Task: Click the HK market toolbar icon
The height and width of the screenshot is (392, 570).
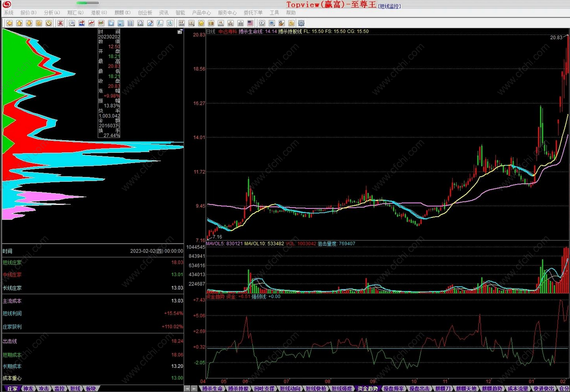Action: (x=221, y=23)
